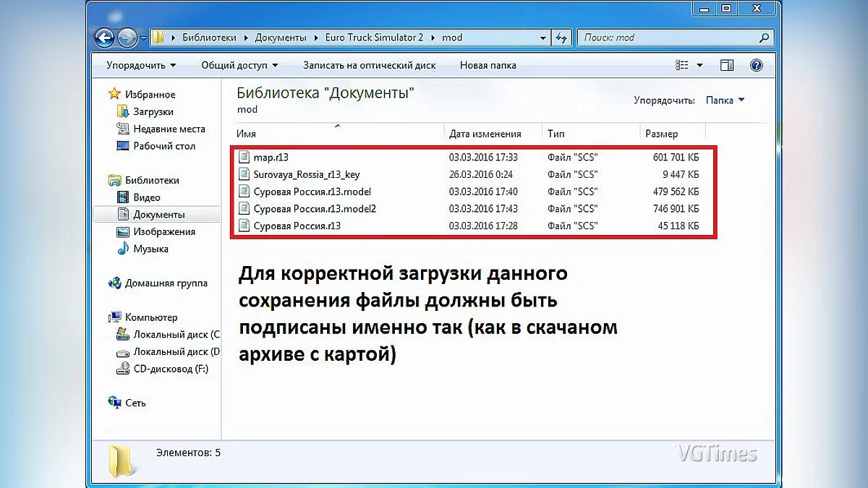Screen dimensions: 868x488
Task: Open the Папка arrange-by dropdown
Action: [725, 100]
